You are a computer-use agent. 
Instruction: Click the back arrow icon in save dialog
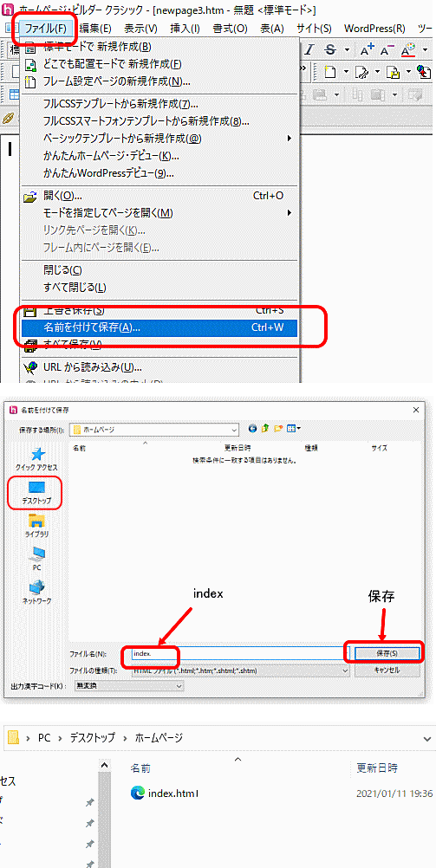(x=253, y=428)
